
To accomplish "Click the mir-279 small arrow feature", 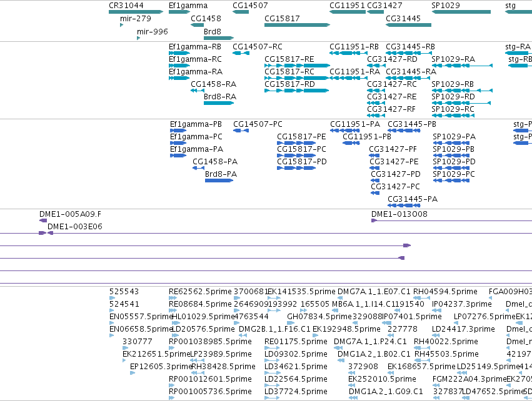I will coord(121,25).
